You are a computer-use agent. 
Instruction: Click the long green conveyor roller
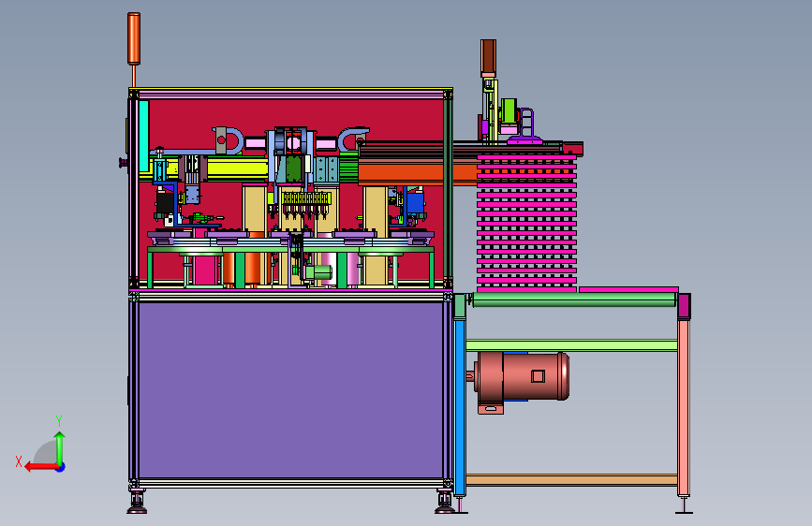[574, 300]
